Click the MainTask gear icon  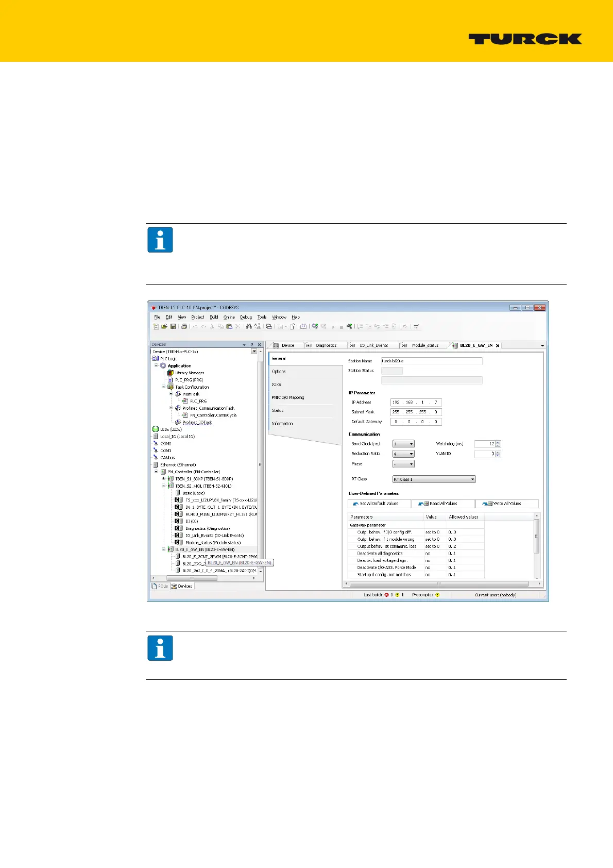click(x=178, y=394)
